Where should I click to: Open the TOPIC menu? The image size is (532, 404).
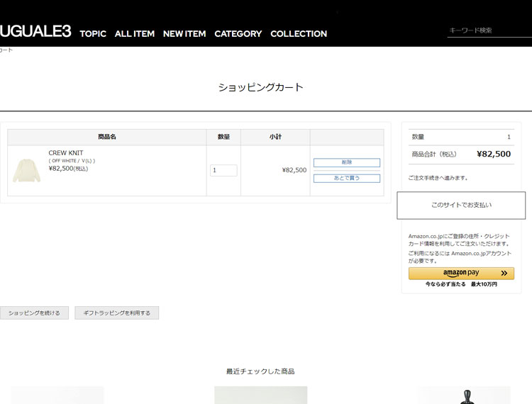93,34
